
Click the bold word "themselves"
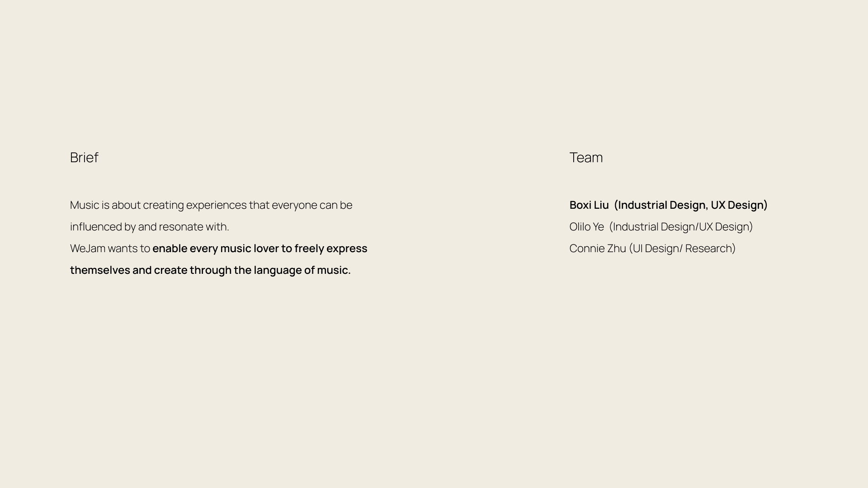[x=100, y=270]
